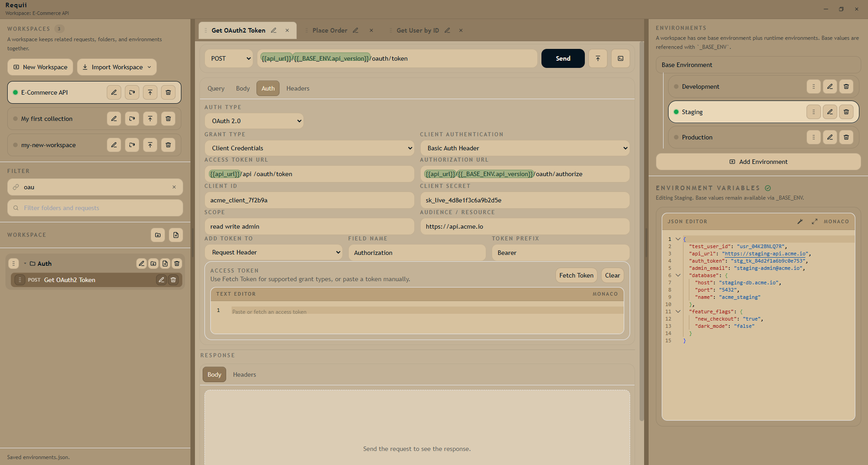This screenshot has width=868, height=465.
Task: Delete the Production environment
Action: click(x=846, y=137)
